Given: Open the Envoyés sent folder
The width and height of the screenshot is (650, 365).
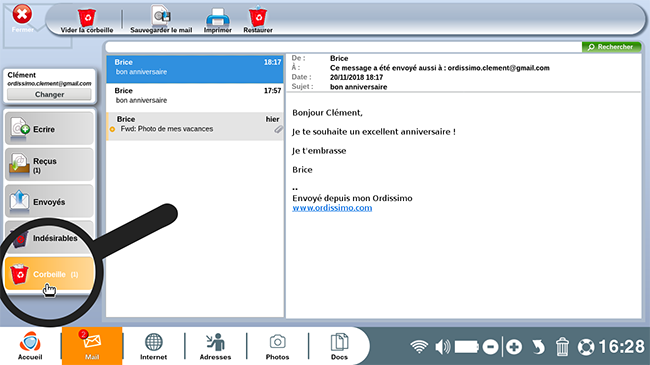Looking at the screenshot, I should coord(49,202).
